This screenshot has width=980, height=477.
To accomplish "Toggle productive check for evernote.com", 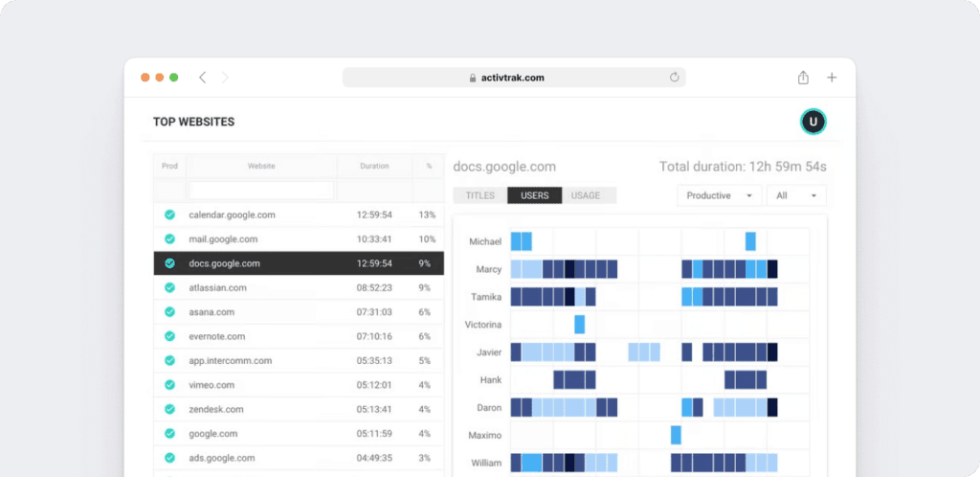I will [x=169, y=336].
